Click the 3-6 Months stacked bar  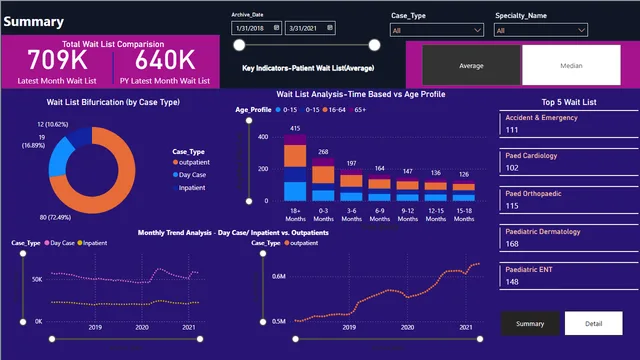(x=351, y=185)
